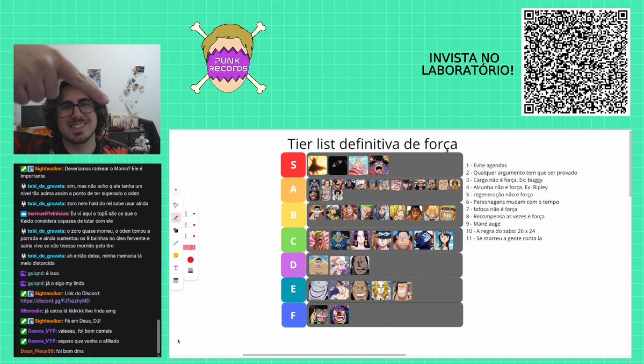The image size is (644, 364).
Task: Click the chat panel scrollbar
Action: click(158, 337)
